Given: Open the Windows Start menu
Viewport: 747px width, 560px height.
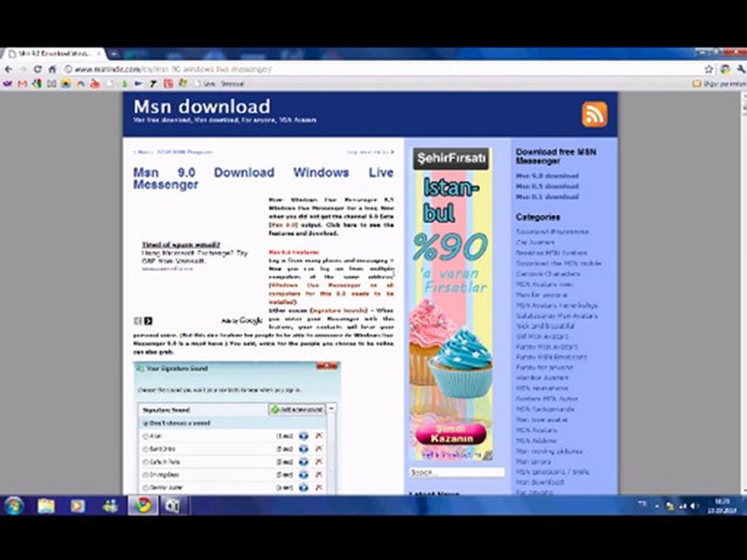Looking at the screenshot, I should [x=13, y=506].
